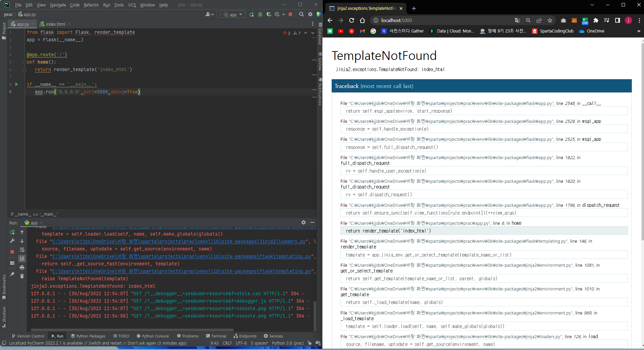
Task: Open a new Chrome tab with plus button
Action: (414, 8)
